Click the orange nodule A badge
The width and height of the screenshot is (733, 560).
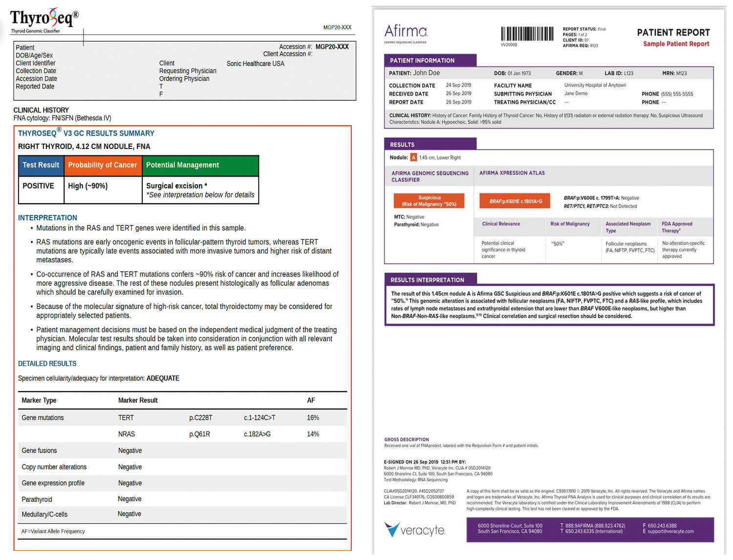[413, 157]
